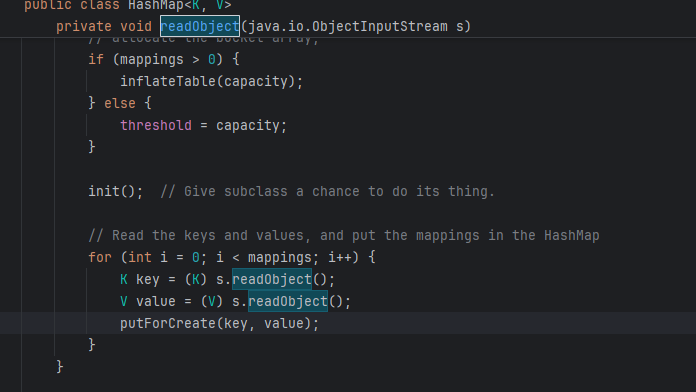Click mappings in the for loop condition

point(280,257)
